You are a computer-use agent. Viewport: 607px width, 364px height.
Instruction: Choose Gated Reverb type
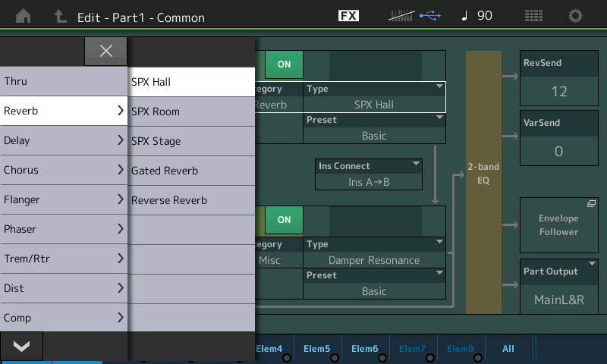coord(191,171)
